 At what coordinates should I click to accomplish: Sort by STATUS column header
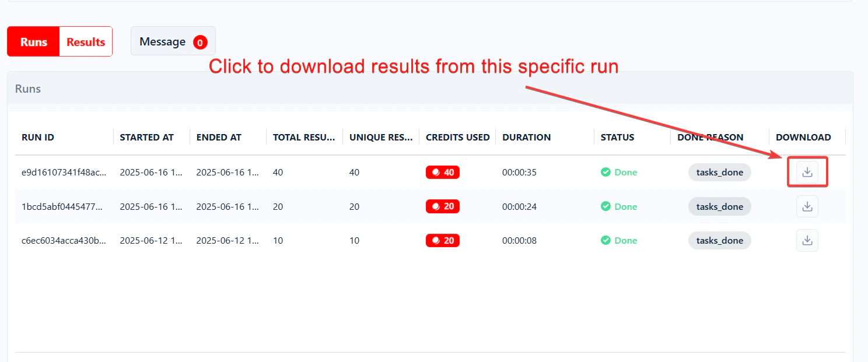617,138
